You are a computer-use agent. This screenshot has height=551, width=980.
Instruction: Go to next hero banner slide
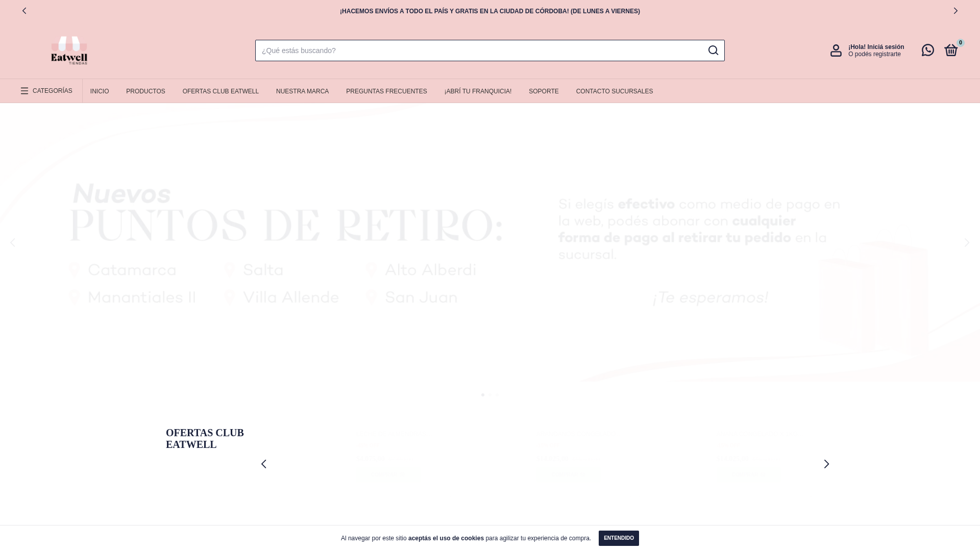tap(967, 242)
